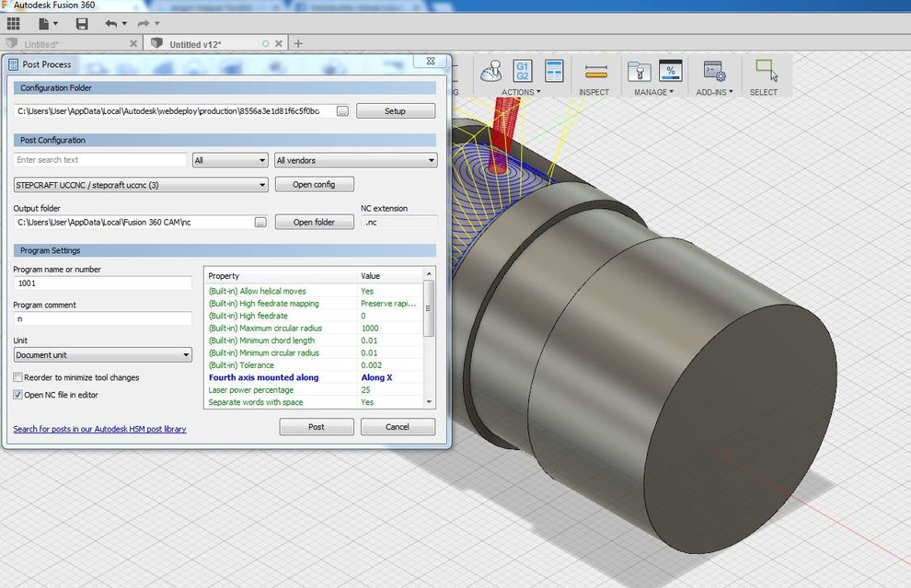Open the All category filter dropdown
The width and height of the screenshot is (911, 588).
click(230, 160)
